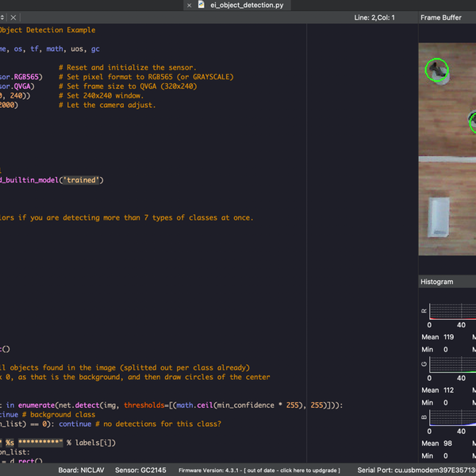Click the Histogram panel header
This screenshot has width=476, height=476.
tap(437, 282)
